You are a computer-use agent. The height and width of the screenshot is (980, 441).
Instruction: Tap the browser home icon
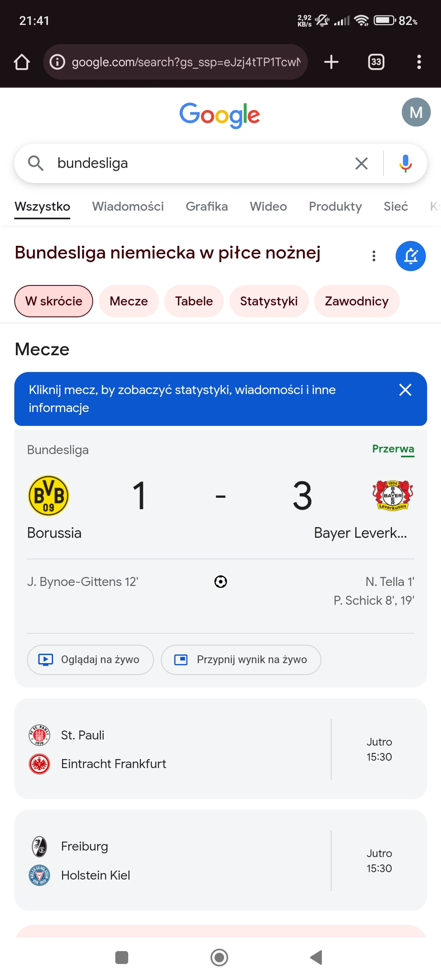(22, 62)
